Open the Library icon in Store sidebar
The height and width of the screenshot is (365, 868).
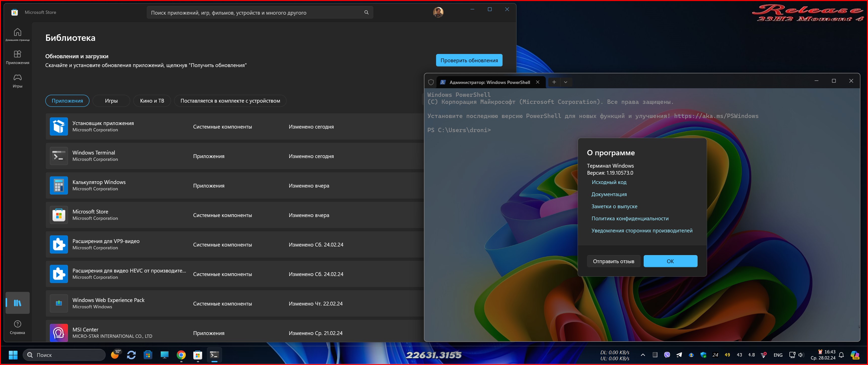[x=18, y=302]
